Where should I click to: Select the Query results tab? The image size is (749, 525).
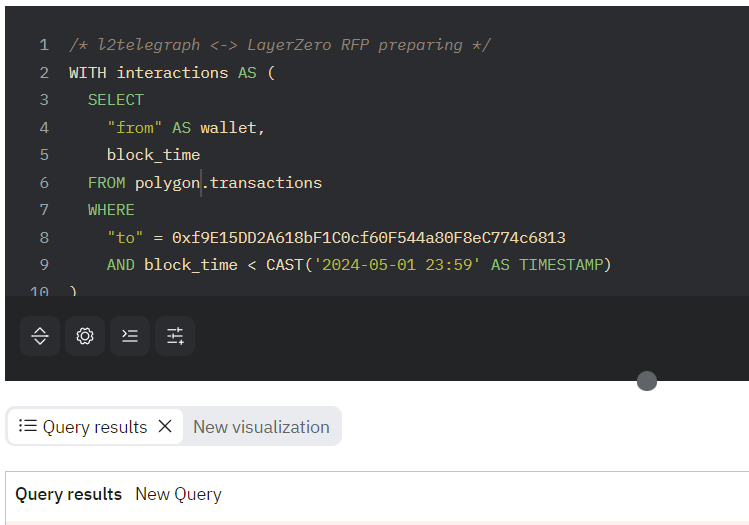[95, 427]
